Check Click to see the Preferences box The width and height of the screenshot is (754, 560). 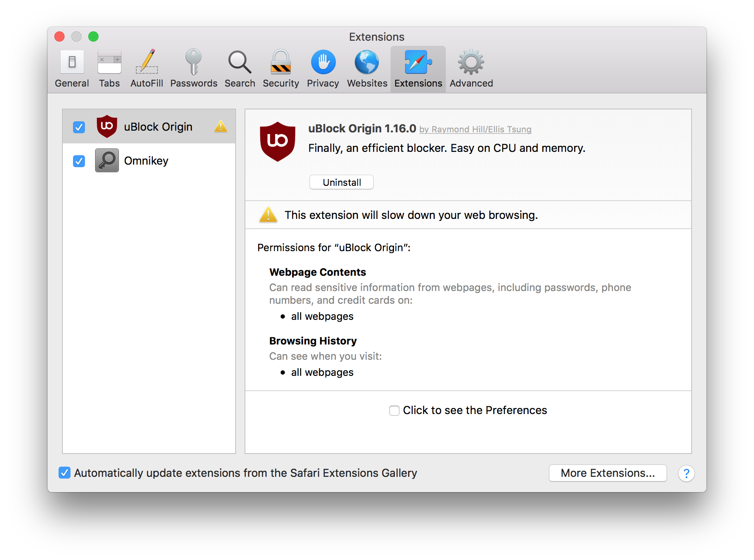point(394,411)
